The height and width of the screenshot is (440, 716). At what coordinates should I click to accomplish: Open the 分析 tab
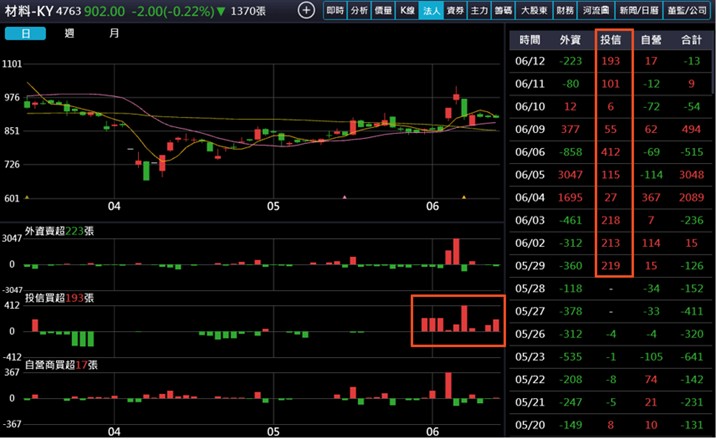point(360,10)
